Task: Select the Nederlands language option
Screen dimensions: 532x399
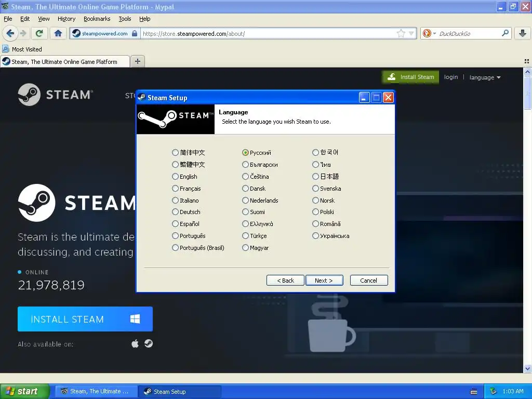Action: 260,200
